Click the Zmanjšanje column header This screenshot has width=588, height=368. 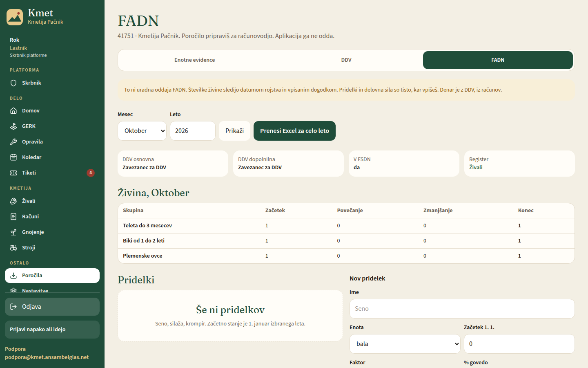pyautogui.click(x=438, y=211)
